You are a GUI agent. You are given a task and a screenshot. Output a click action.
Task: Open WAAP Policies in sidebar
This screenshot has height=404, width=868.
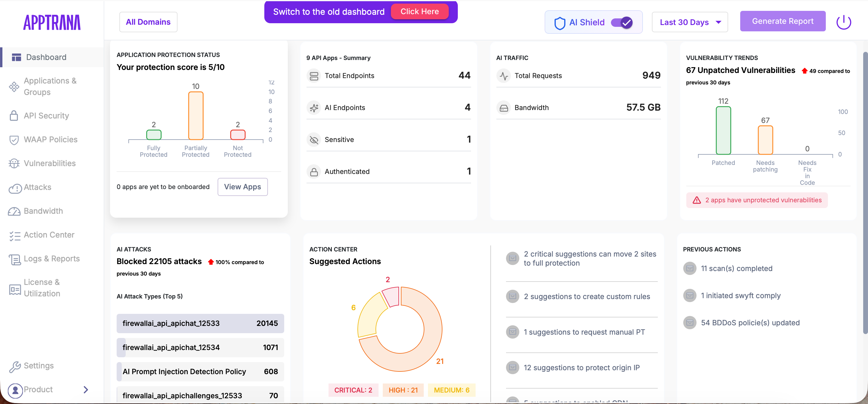[51, 140]
